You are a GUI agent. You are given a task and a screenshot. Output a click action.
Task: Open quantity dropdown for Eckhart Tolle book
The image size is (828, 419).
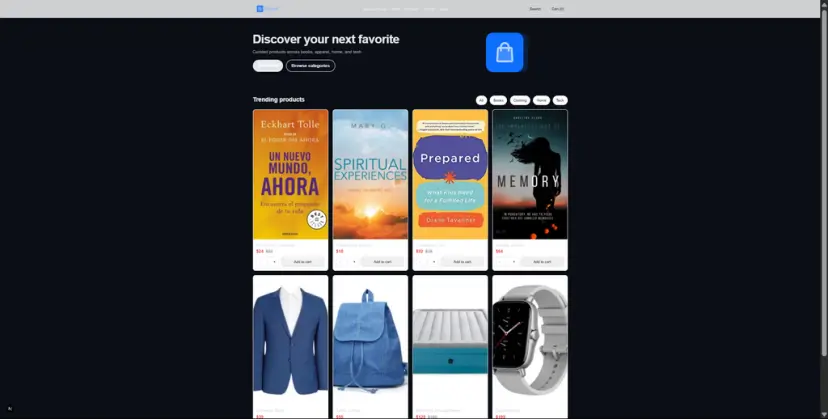pos(267,262)
